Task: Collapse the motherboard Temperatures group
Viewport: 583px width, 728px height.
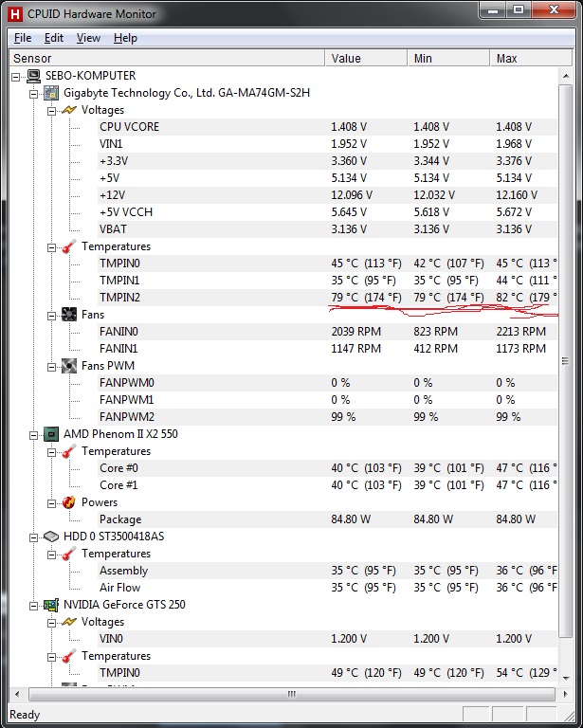Action: (x=52, y=247)
